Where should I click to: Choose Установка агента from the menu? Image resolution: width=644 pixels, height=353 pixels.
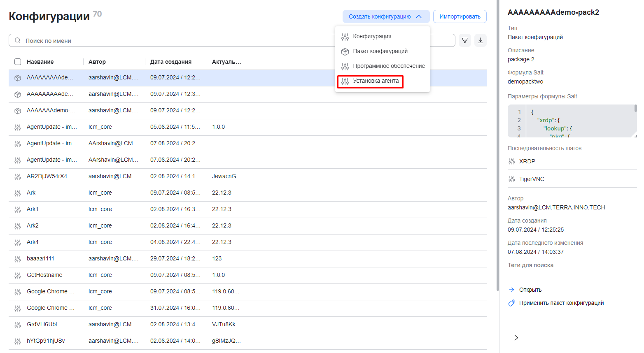(x=376, y=81)
